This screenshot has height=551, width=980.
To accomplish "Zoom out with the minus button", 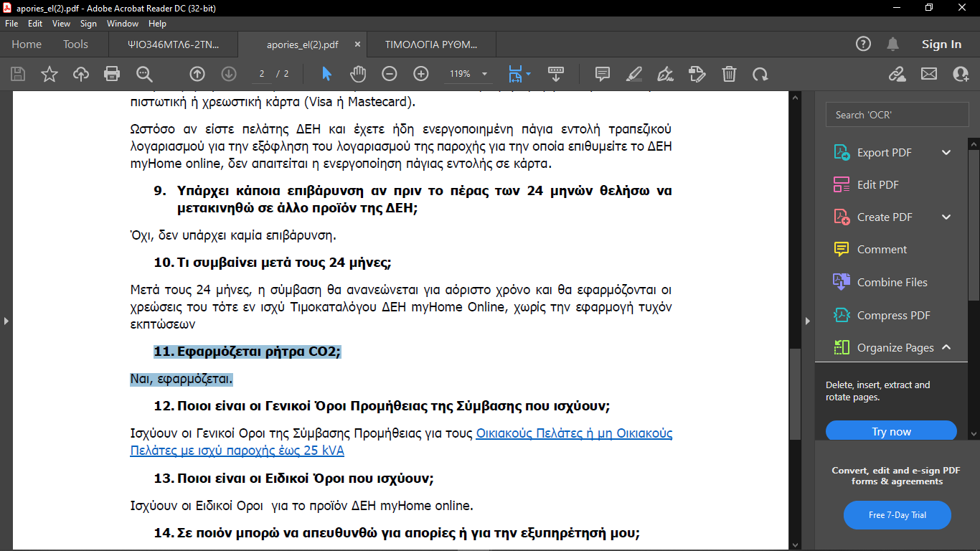I will point(389,74).
